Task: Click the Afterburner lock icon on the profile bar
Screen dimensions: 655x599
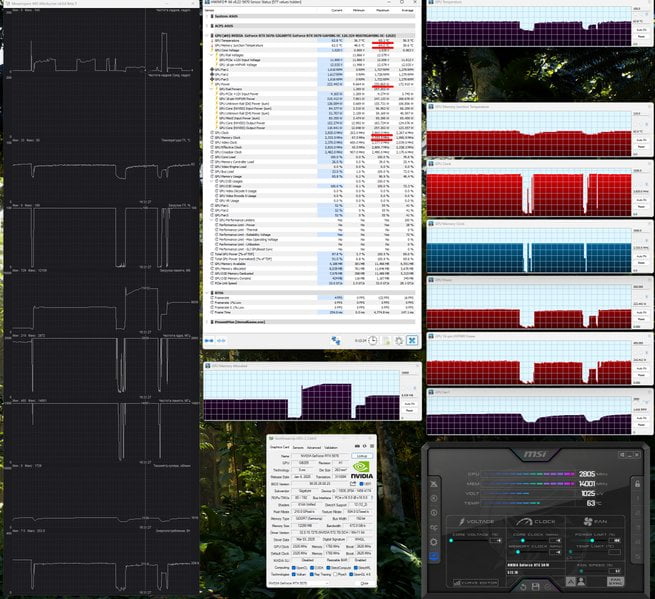Action: pos(637,484)
